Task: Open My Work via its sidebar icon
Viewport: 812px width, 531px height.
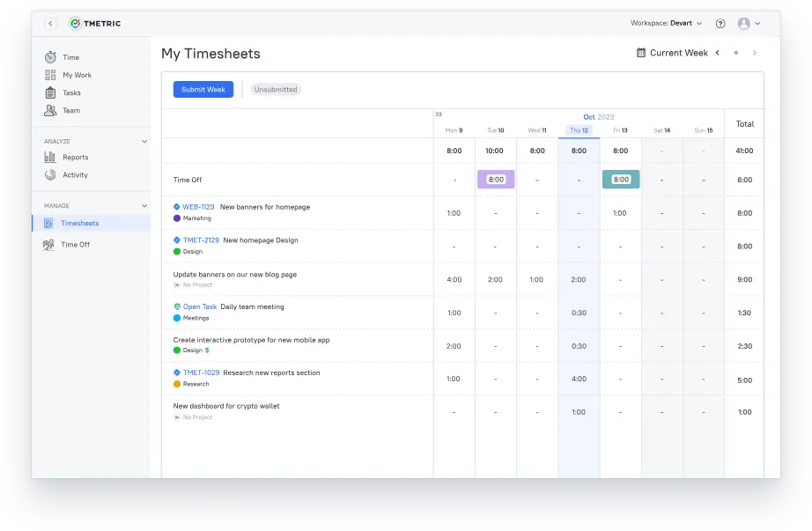Action: click(52, 75)
